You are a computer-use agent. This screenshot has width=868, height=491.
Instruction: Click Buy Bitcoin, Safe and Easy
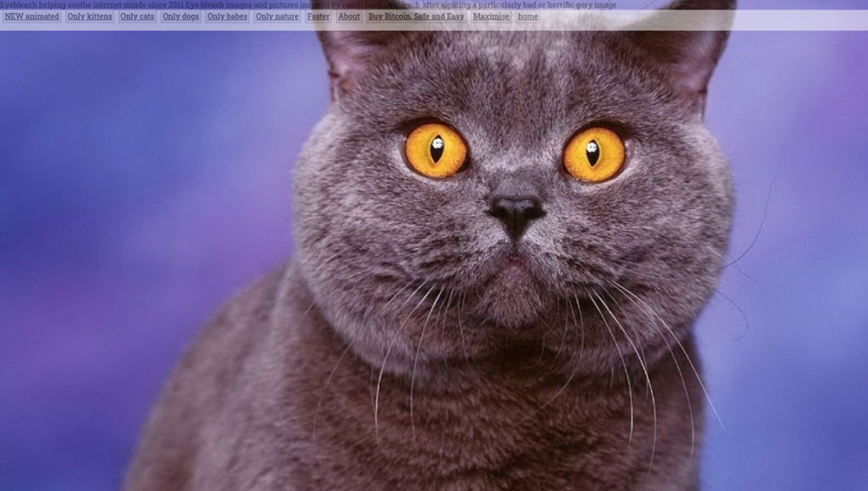416,16
